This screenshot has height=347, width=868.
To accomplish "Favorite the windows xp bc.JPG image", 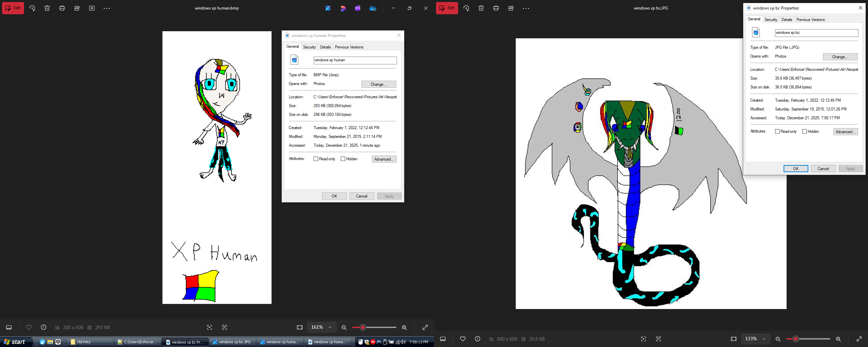I will pos(462,339).
